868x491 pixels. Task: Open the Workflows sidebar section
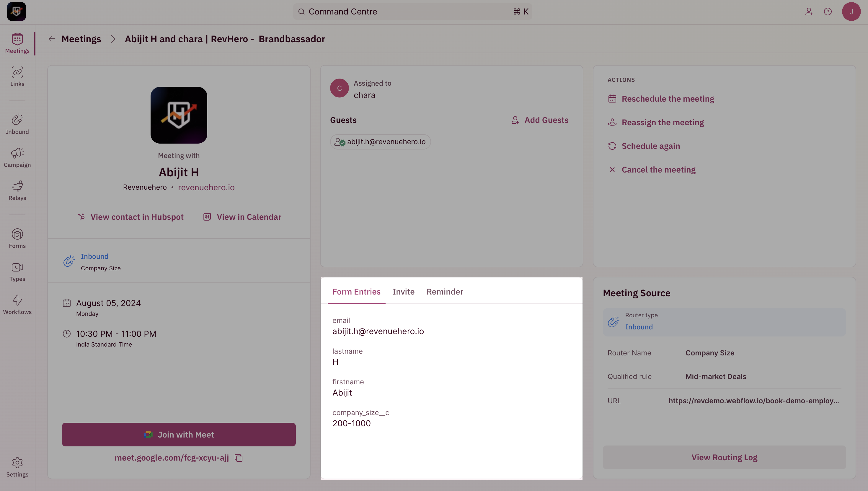click(17, 305)
